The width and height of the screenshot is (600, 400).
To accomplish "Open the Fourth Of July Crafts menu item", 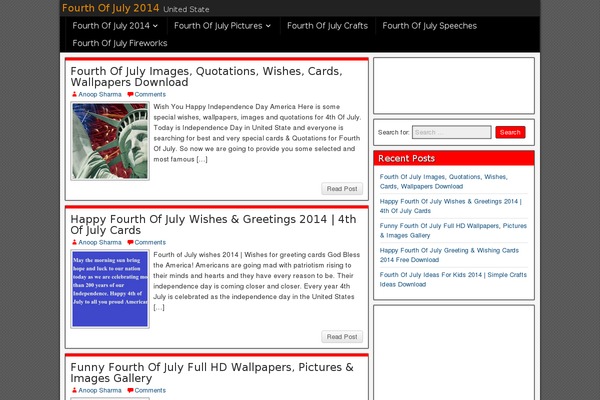I will pyautogui.click(x=327, y=26).
